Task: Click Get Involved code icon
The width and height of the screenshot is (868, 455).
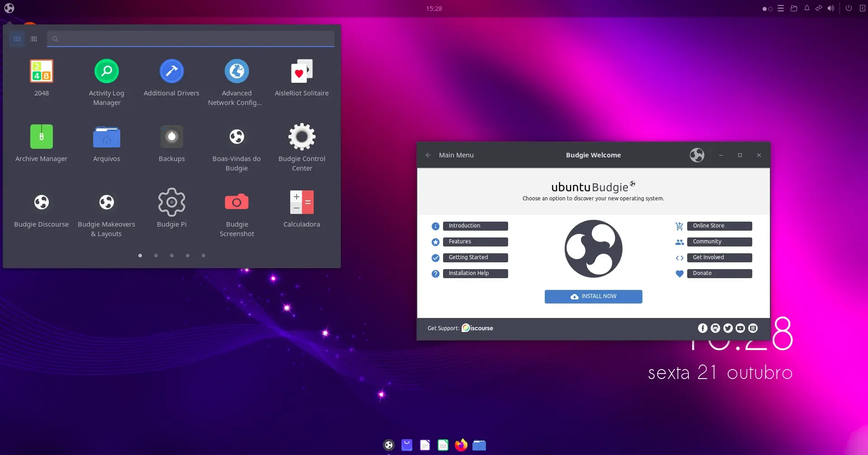Action: pyautogui.click(x=679, y=258)
